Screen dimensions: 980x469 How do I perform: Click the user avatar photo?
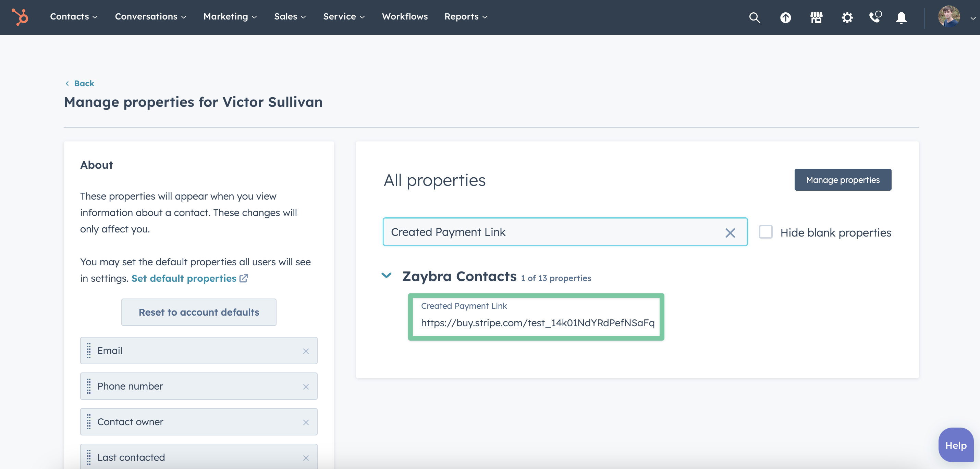click(x=949, y=17)
